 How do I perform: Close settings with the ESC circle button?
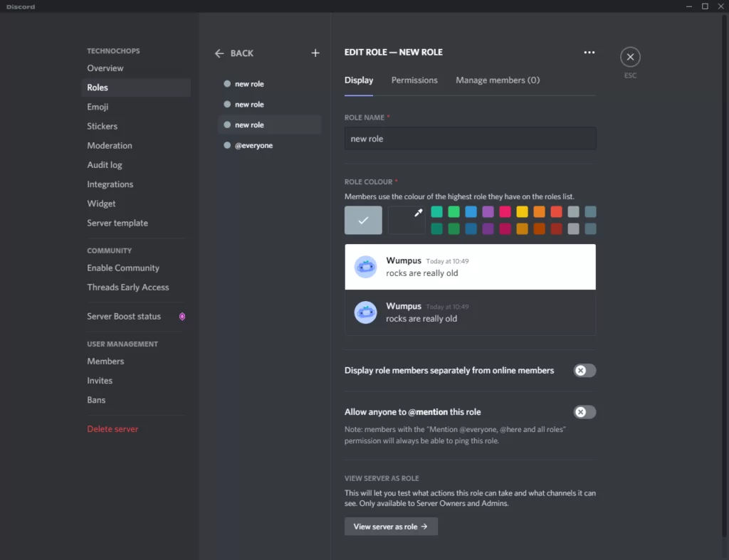click(x=630, y=57)
